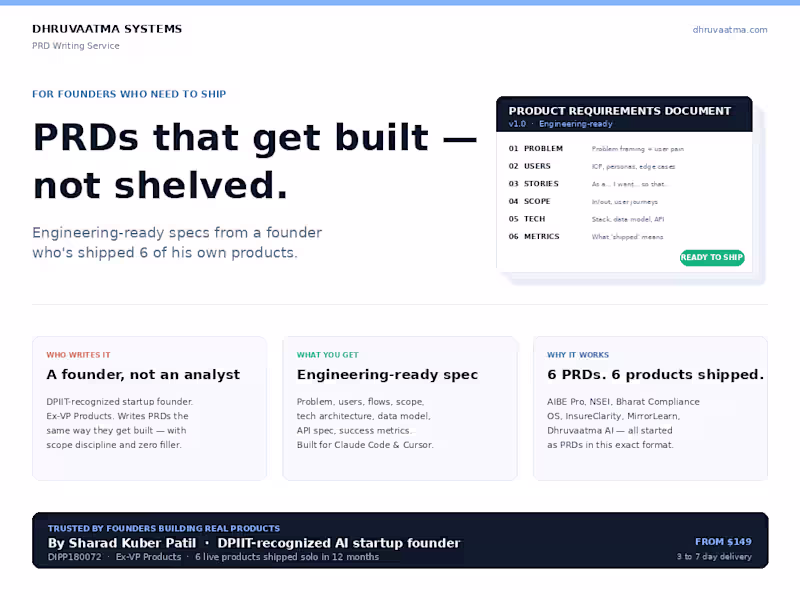Click the 'By Sharad Kuber Patil' author name
800x600 pixels.
pos(122,543)
